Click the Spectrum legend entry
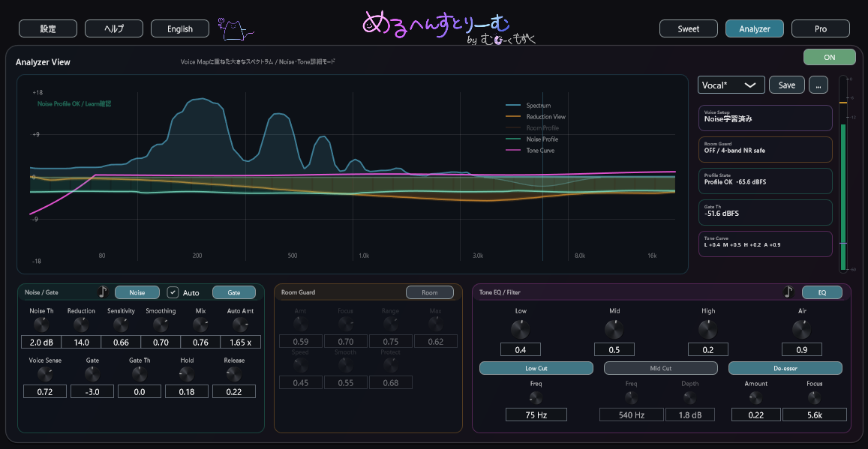Image resolution: width=868 pixels, height=449 pixels. pyautogui.click(x=529, y=105)
